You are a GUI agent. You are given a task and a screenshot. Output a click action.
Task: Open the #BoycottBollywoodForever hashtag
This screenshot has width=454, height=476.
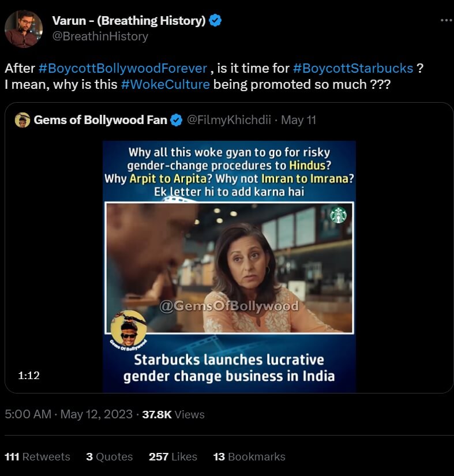pos(122,68)
